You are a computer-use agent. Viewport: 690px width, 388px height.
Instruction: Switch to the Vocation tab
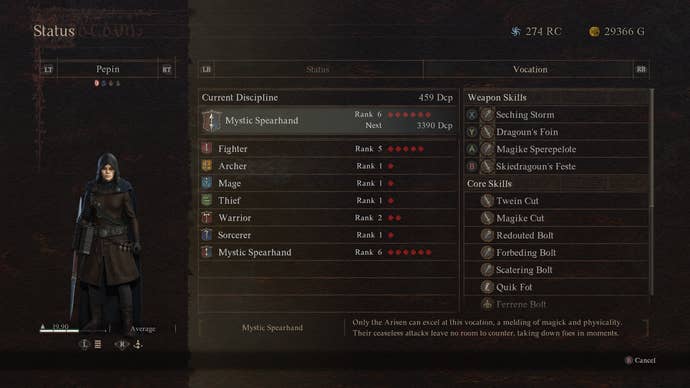(530, 69)
